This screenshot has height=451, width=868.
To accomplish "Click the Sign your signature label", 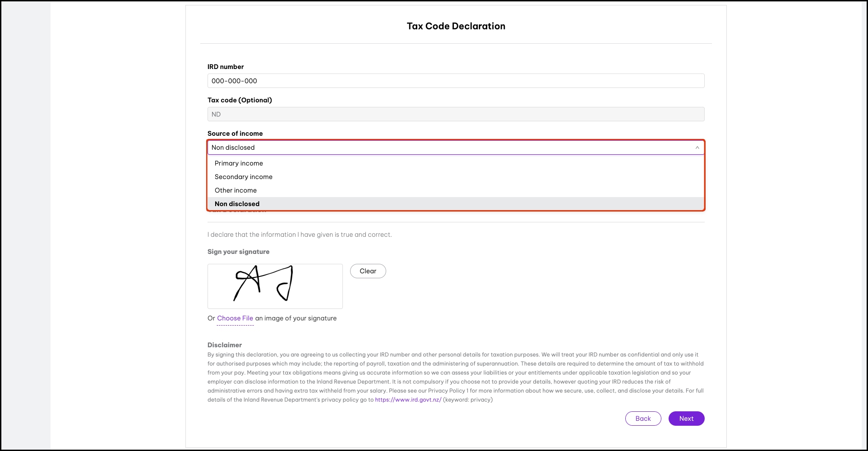I will pyautogui.click(x=238, y=252).
